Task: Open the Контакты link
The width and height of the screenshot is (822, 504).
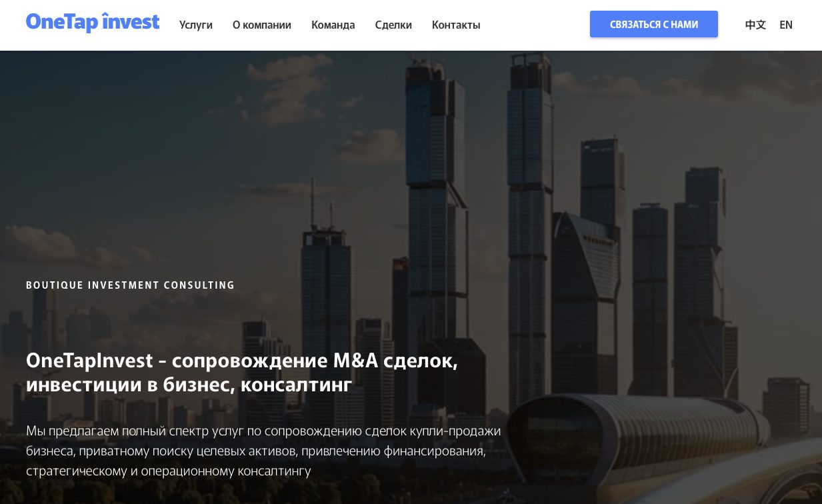Action: 456,25
